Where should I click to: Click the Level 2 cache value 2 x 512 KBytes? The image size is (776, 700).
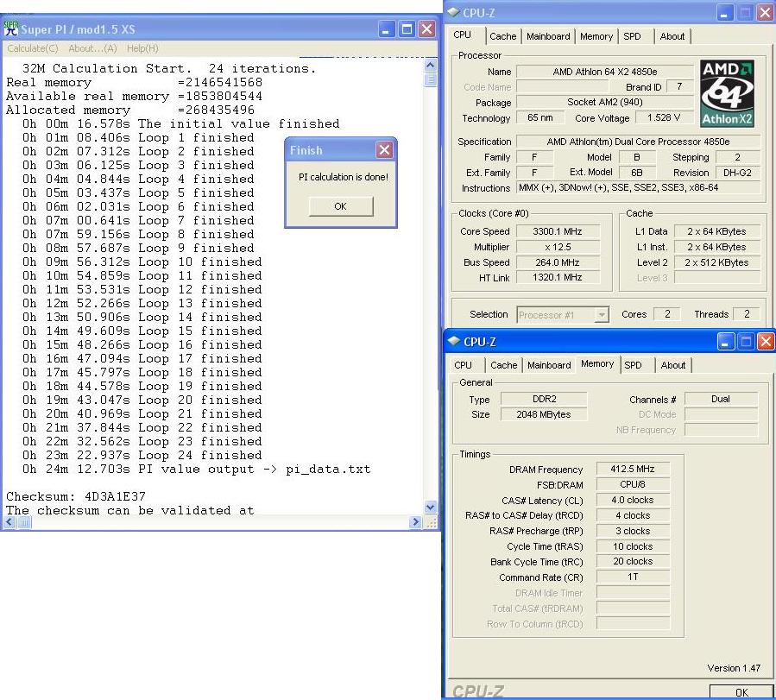716,262
